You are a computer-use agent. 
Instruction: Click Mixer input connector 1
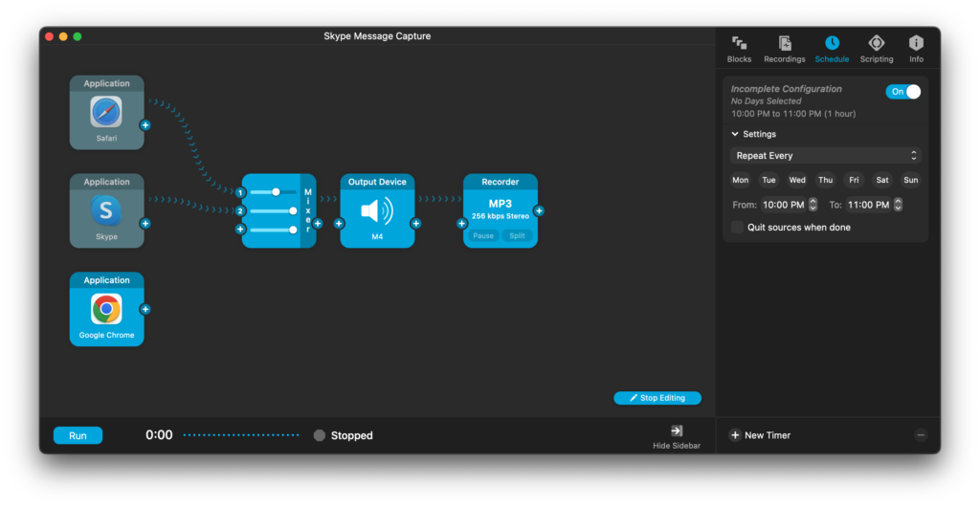[x=240, y=192]
